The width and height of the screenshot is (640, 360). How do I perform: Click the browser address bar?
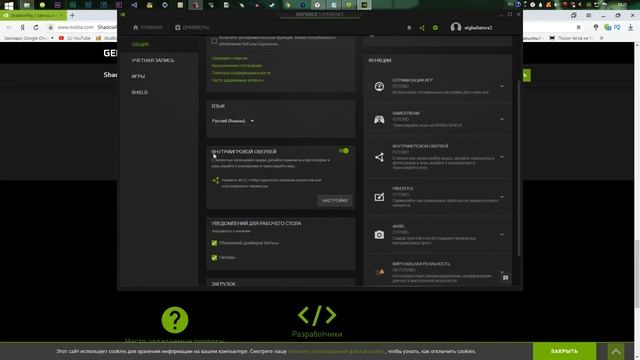[x=82, y=27]
